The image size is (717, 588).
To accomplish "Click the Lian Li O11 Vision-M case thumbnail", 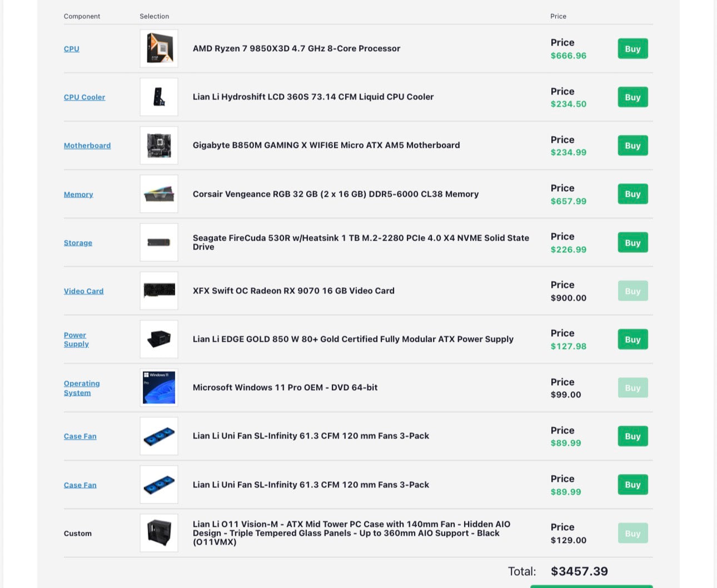I will pyautogui.click(x=159, y=533).
